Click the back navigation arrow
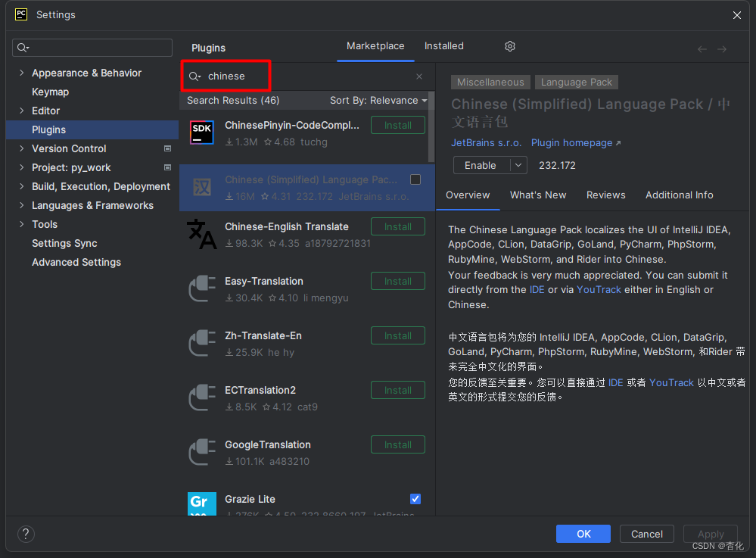Image resolution: width=756 pixels, height=558 pixels. click(702, 49)
